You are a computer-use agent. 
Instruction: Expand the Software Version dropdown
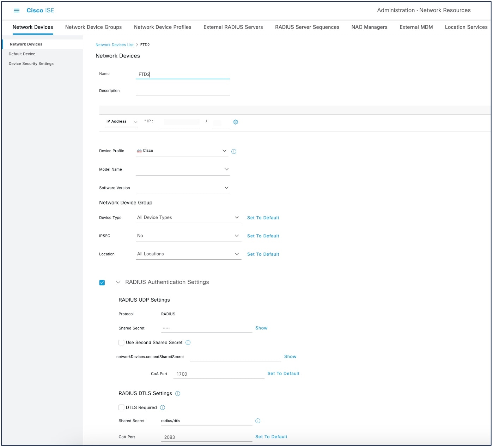pos(183,188)
